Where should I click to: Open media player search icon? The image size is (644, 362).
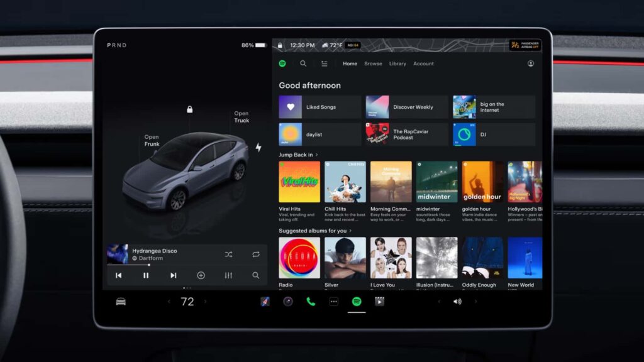tap(255, 275)
